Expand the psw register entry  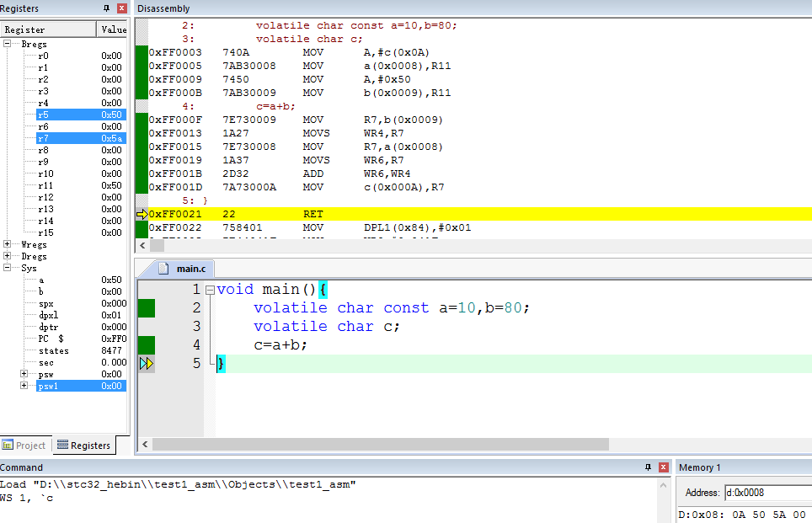click(24, 373)
